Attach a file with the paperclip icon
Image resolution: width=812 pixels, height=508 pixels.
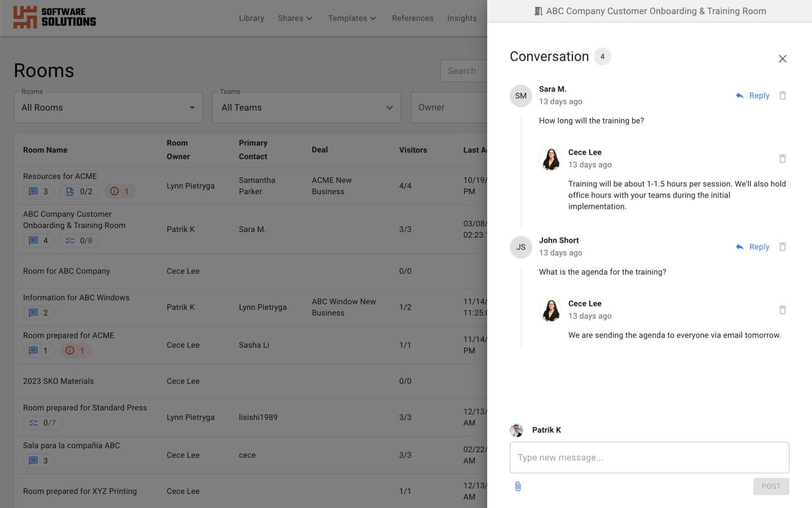click(x=518, y=486)
